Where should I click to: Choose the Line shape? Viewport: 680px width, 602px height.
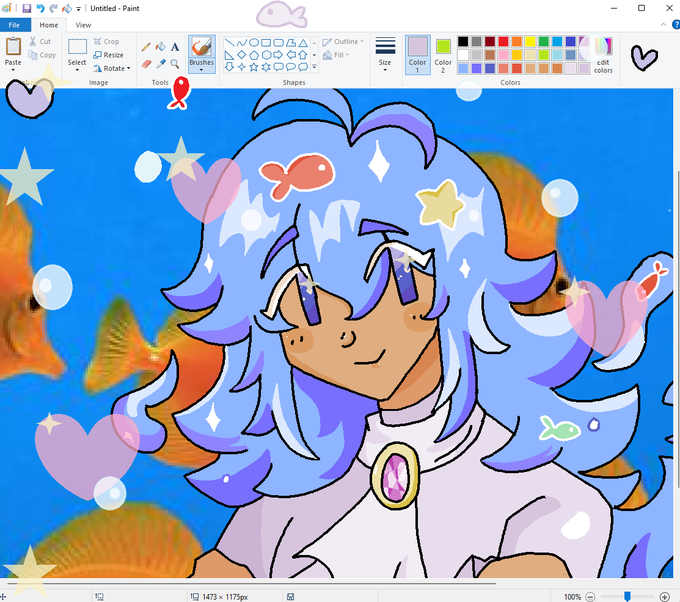click(x=229, y=43)
